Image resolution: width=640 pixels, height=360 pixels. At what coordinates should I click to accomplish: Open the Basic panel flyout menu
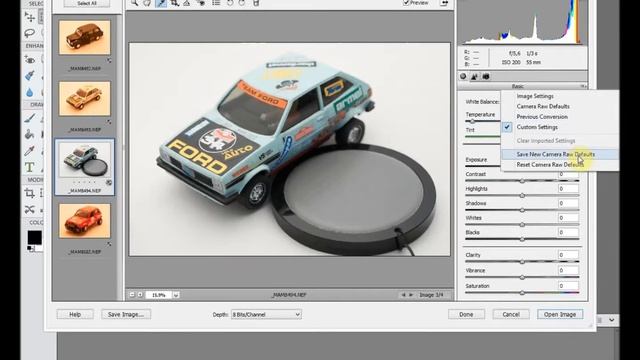[x=583, y=86]
